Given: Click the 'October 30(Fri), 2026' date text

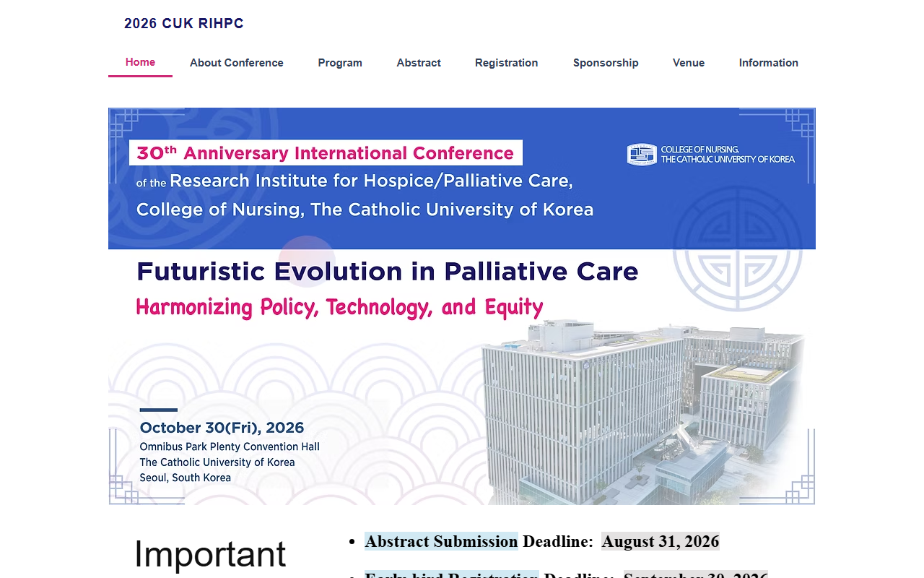Looking at the screenshot, I should coord(222,428).
